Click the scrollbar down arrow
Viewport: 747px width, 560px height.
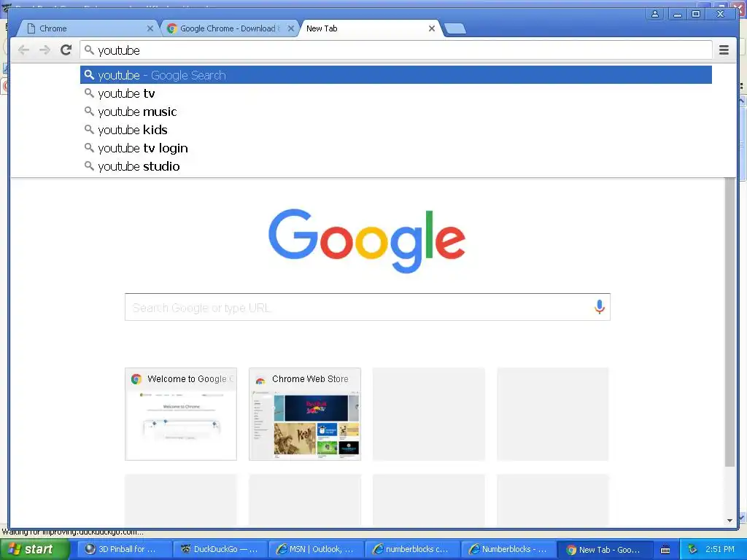(x=729, y=521)
